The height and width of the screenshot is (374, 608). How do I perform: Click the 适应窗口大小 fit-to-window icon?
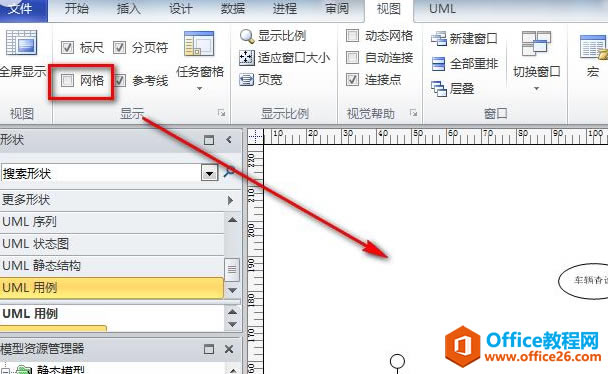(x=247, y=58)
